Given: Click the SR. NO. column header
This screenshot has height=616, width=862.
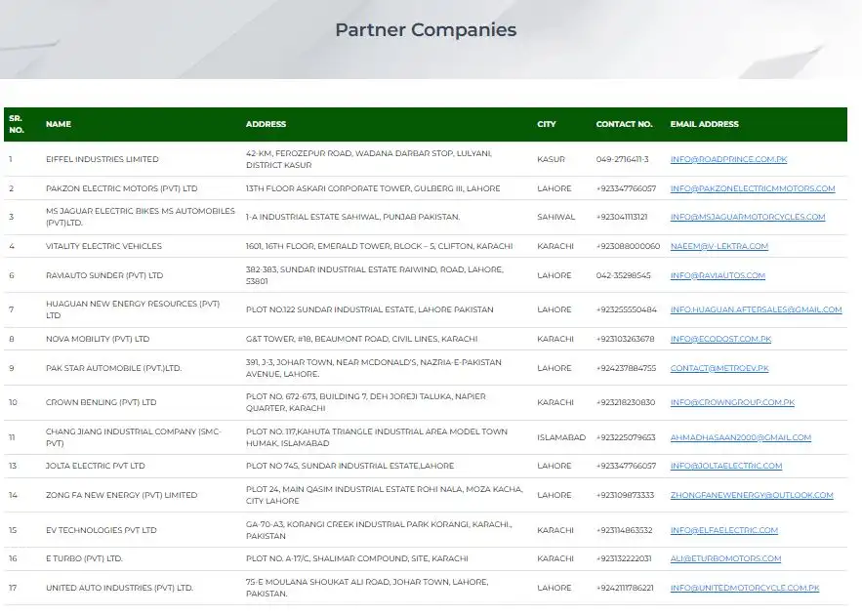Looking at the screenshot, I should point(17,124).
